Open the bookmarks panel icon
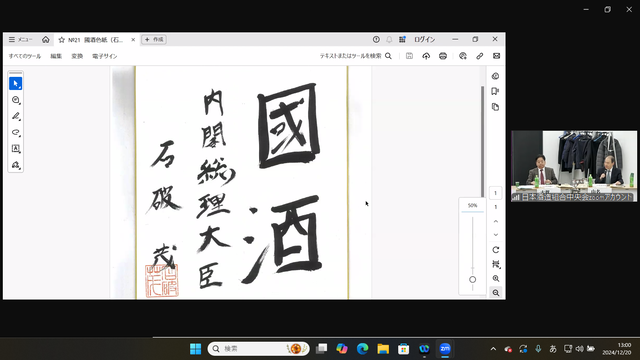Image resolution: width=640 pixels, height=360 pixels. coord(496,91)
